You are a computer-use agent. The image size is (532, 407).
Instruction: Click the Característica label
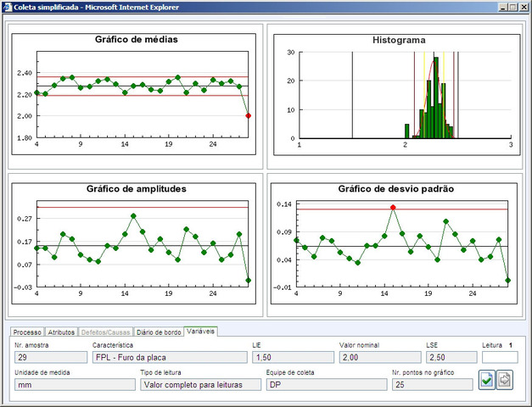pos(113,345)
